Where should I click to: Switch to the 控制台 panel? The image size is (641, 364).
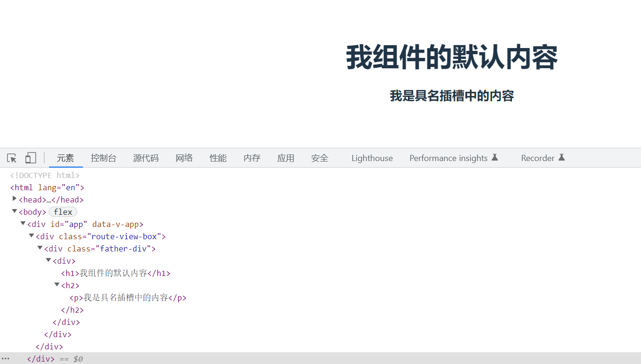point(104,158)
